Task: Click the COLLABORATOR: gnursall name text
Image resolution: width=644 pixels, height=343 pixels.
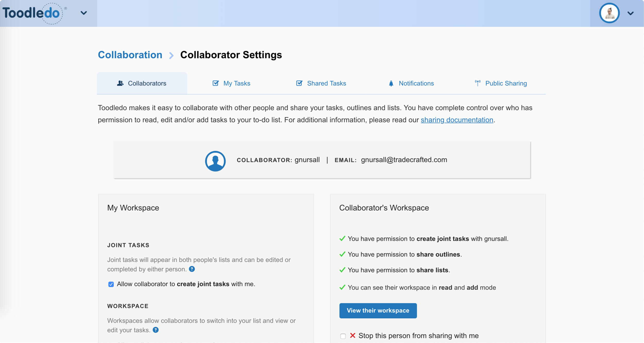Action: point(278,160)
